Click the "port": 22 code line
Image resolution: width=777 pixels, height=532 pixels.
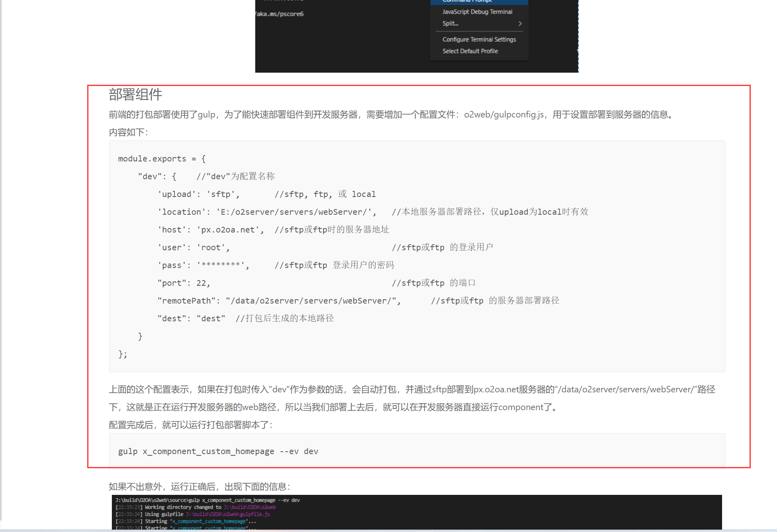(x=184, y=283)
